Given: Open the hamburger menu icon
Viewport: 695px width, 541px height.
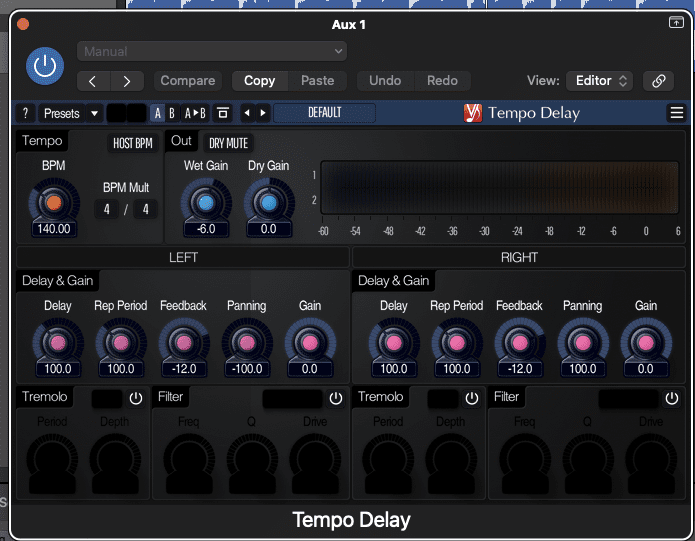Looking at the screenshot, I should (676, 113).
